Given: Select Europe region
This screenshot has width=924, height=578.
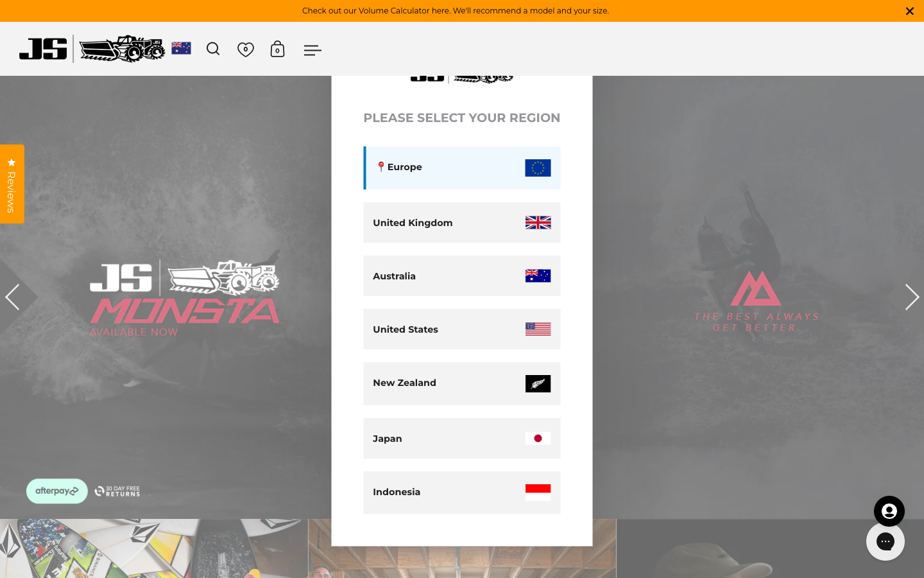Looking at the screenshot, I should 462,168.
